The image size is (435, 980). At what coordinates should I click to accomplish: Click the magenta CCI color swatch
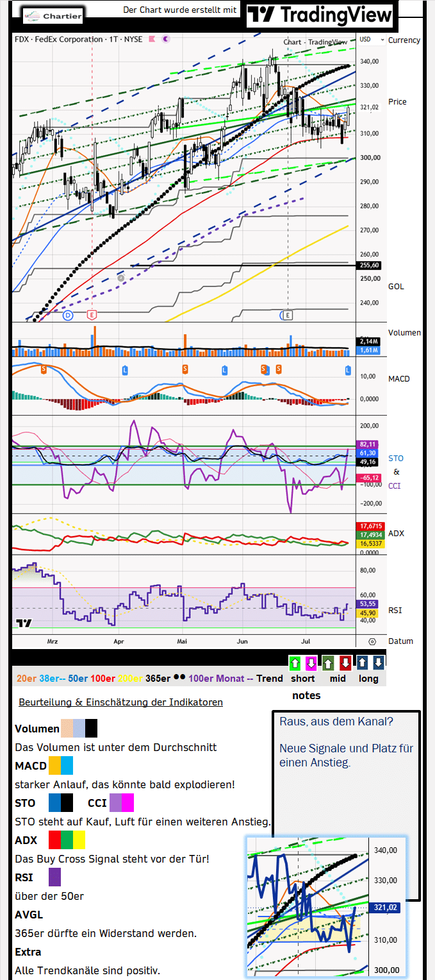(127, 803)
